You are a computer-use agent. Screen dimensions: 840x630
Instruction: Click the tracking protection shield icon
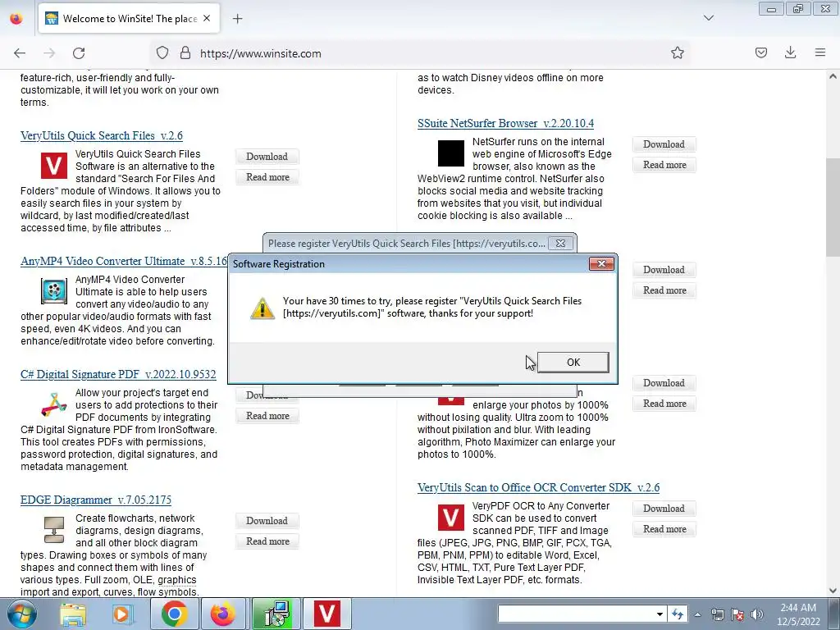pyautogui.click(x=162, y=53)
